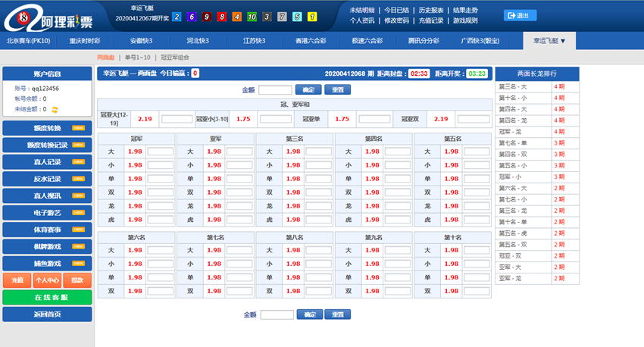
Task: Open the green 在线客服 button
Action: [x=47, y=296]
